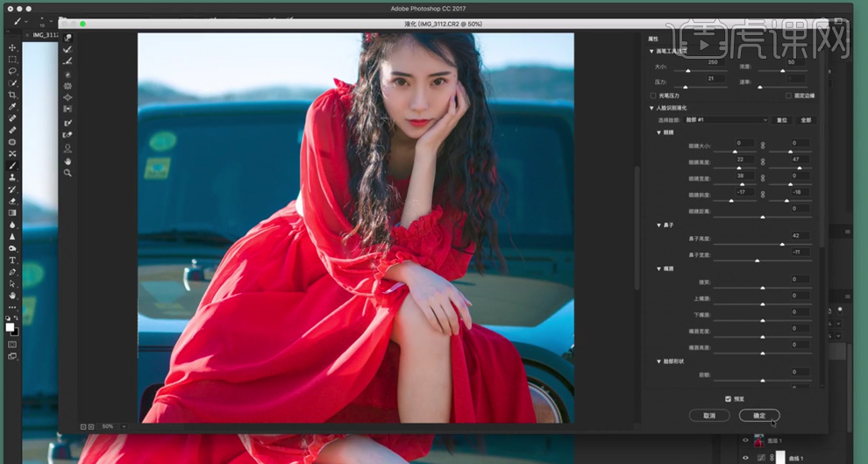The image size is (868, 464).
Task: Select the Push Left tool
Action: (68, 109)
